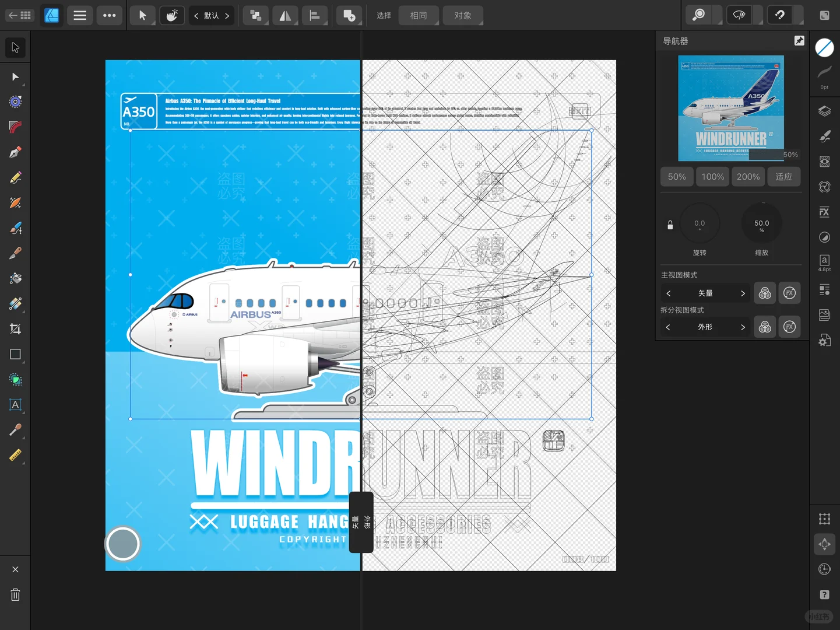Select the Node tool

pos(15,77)
